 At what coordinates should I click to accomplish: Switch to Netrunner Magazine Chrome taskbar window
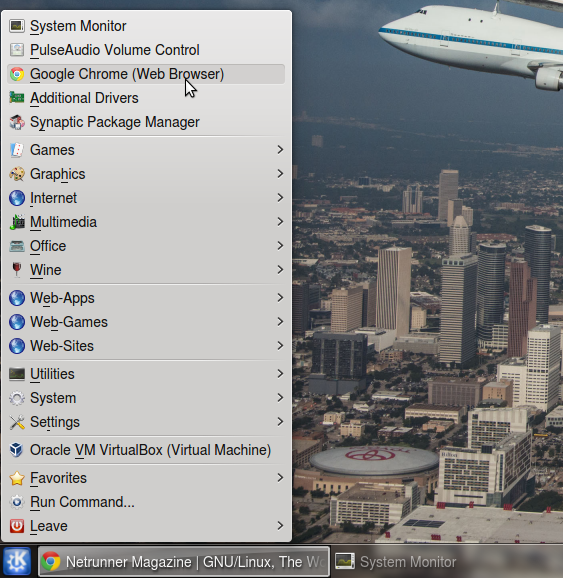[x=184, y=562]
